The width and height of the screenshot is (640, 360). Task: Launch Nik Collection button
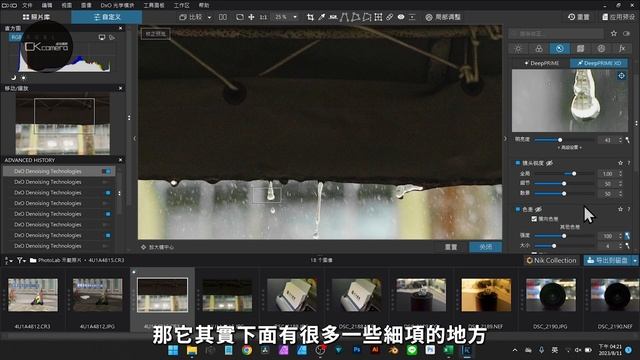(551, 260)
